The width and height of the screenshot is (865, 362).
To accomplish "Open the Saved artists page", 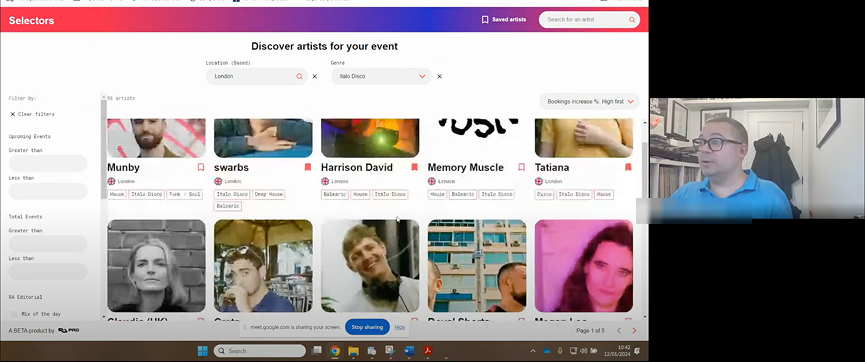I will click(504, 19).
